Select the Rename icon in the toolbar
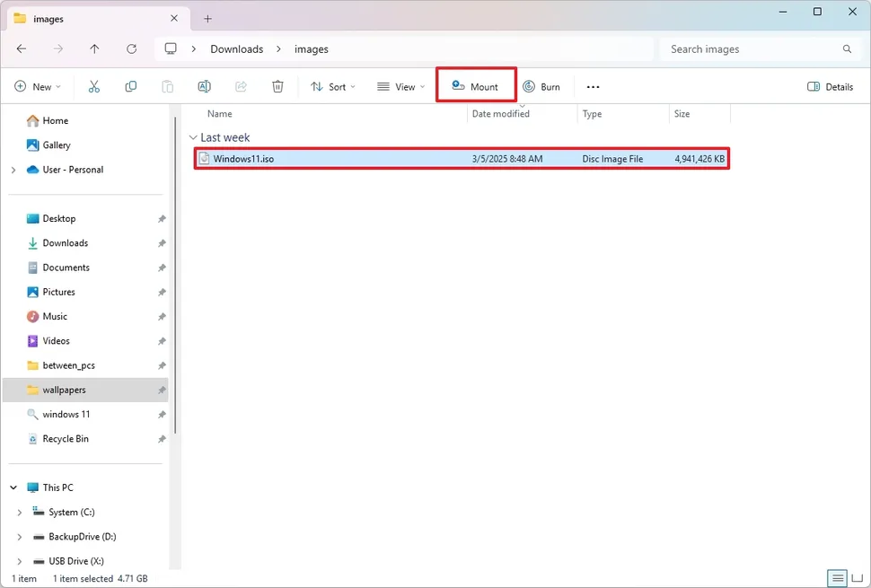 (x=204, y=86)
